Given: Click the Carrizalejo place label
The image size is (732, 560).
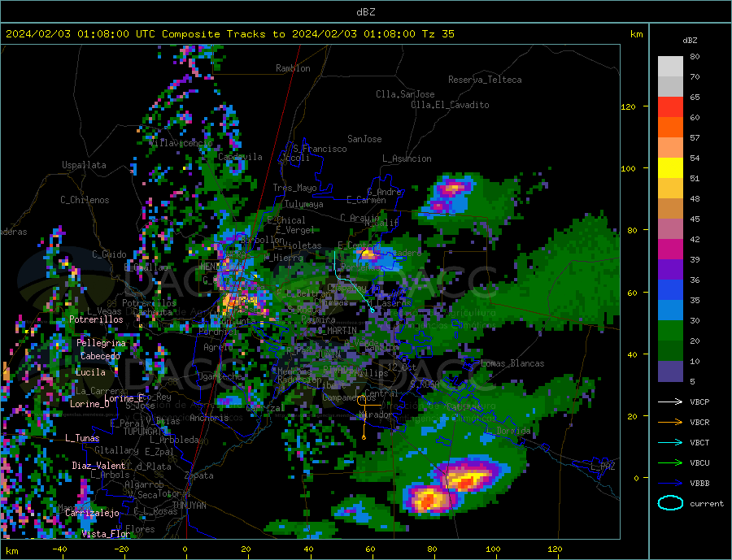Looking at the screenshot, I should tap(92, 513).
